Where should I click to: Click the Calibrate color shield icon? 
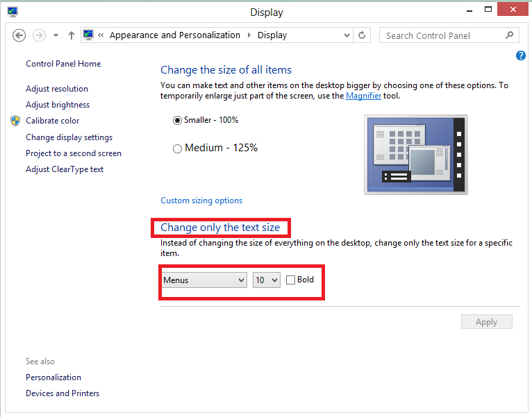15,121
